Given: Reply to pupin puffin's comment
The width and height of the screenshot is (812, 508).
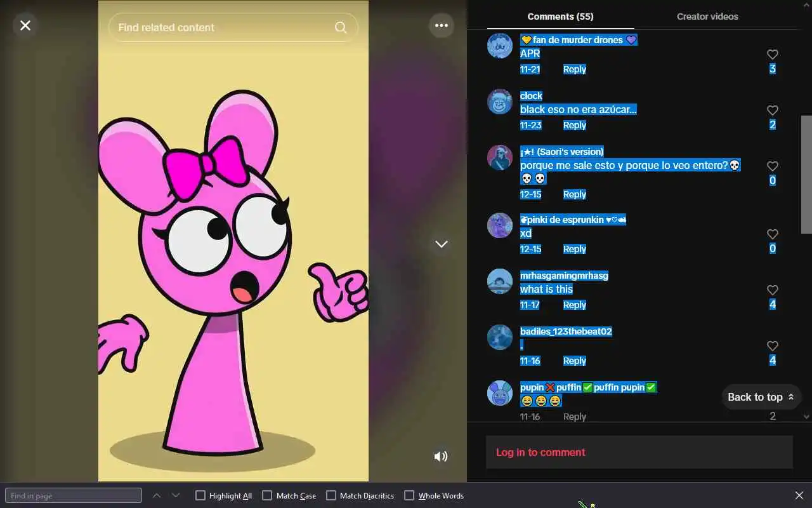Looking at the screenshot, I should (575, 417).
